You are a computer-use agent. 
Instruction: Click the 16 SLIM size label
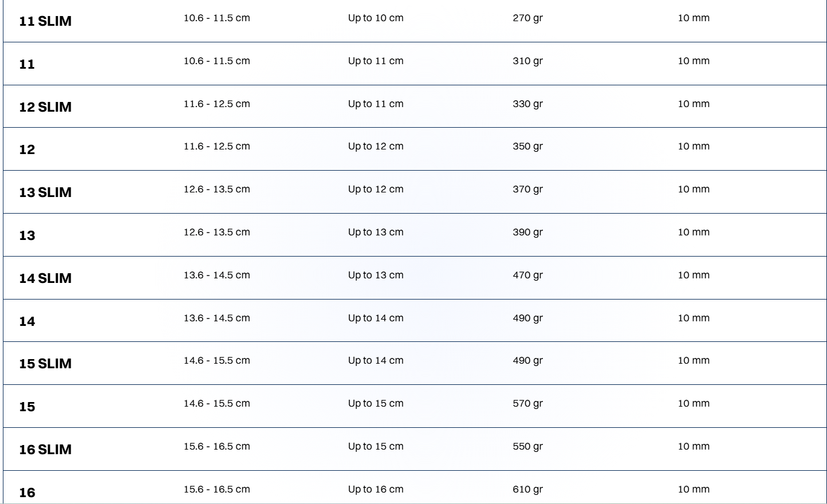pyautogui.click(x=45, y=450)
